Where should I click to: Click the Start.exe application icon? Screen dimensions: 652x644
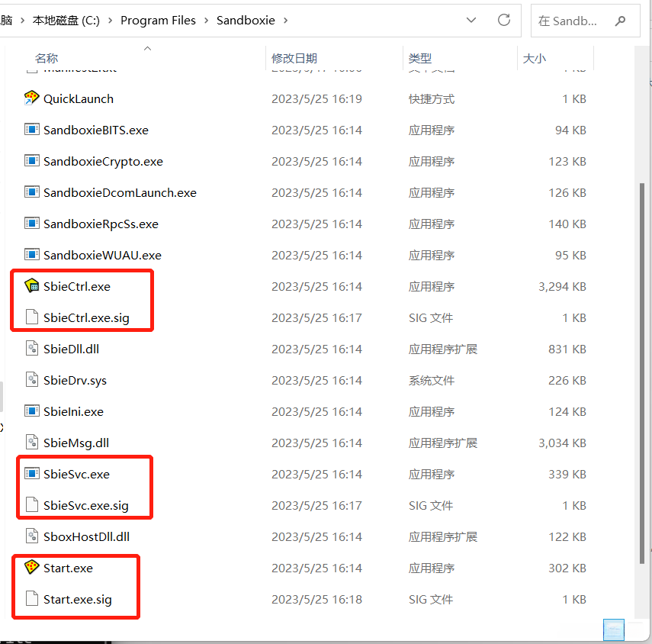click(31, 568)
